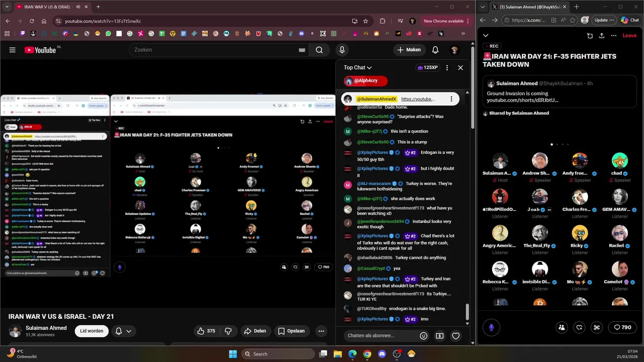The image size is (644, 362).
Task: Open X Space 790 comments
Action: pos(622,327)
